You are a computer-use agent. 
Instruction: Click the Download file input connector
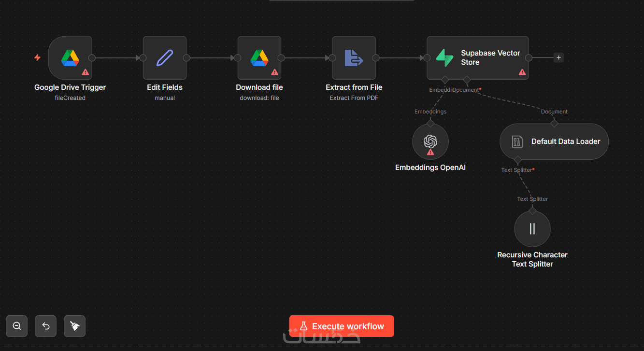click(238, 58)
